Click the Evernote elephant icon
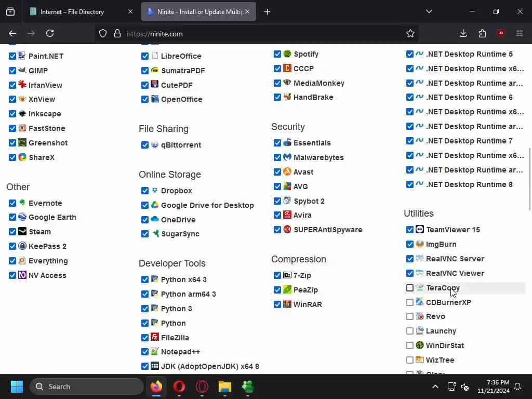 click(22, 203)
